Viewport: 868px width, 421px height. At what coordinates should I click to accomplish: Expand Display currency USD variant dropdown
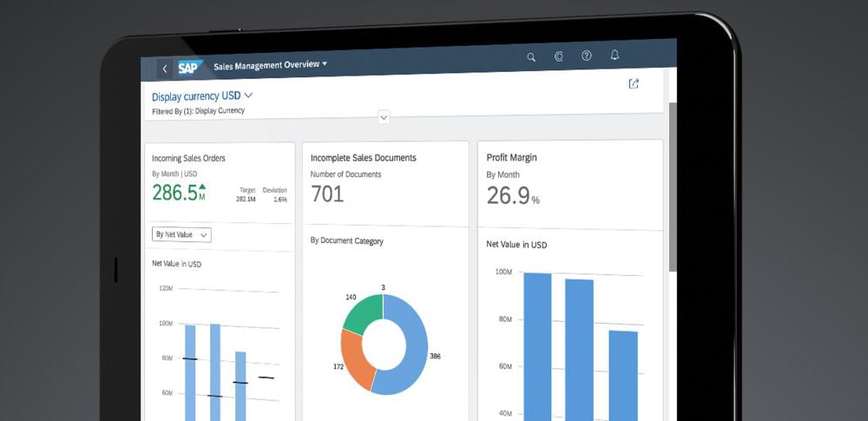point(202,95)
